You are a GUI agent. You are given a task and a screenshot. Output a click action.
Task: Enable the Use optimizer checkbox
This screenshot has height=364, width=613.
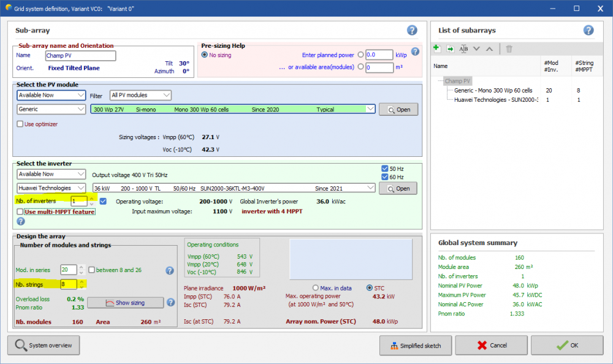point(20,124)
